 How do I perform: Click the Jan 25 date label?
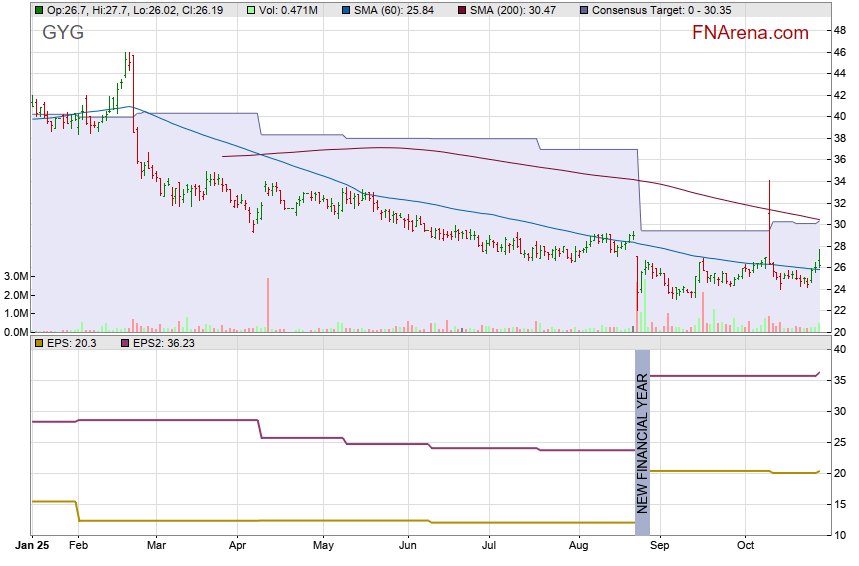[32, 546]
